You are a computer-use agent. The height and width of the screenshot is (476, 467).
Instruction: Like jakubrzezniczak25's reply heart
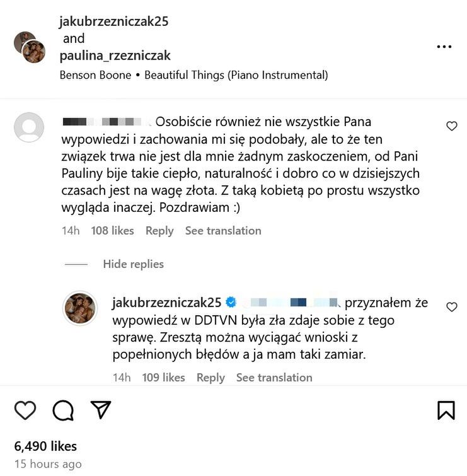click(452, 307)
